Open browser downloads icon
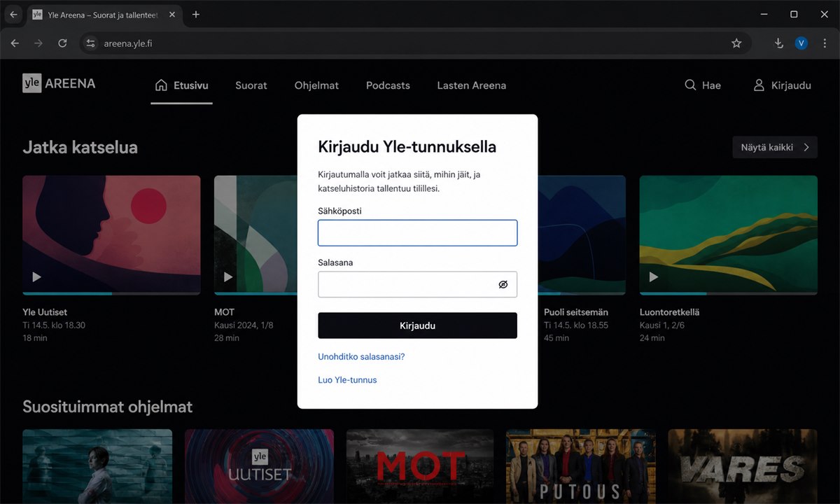The width and height of the screenshot is (840, 504). point(778,43)
